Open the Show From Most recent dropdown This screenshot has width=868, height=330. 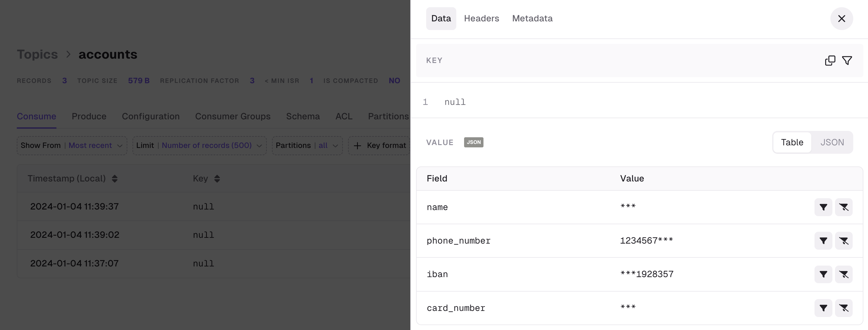pos(72,146)
